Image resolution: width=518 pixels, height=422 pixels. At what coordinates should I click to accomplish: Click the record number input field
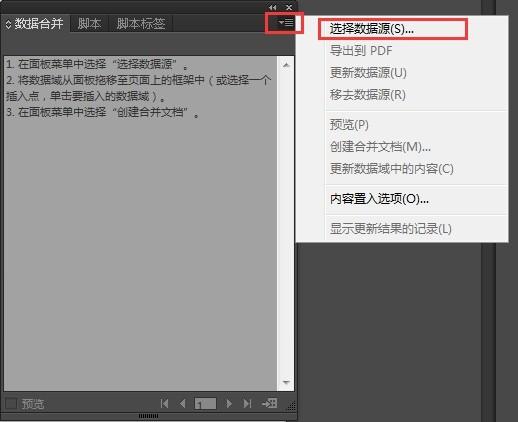pos(205,404)
